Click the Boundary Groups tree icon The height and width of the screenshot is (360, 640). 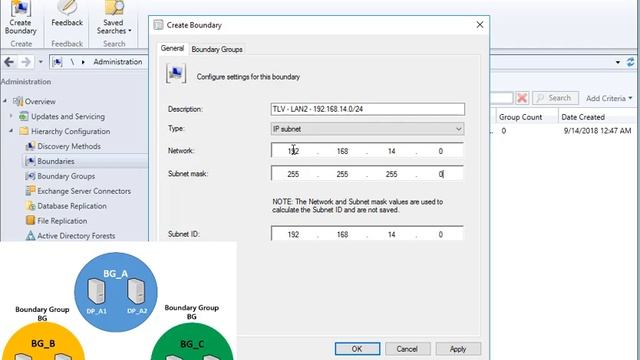(30, 176)
